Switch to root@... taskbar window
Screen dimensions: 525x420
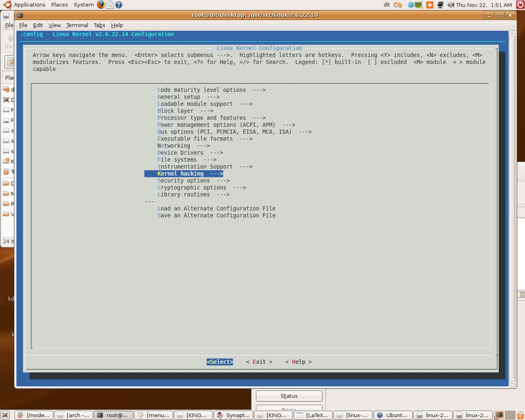coord(113,415)
